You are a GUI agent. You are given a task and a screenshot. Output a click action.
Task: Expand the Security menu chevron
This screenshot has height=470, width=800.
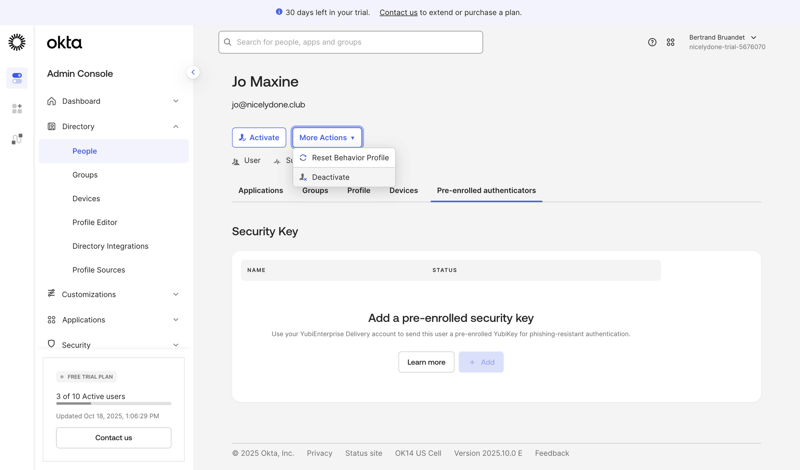click(x=176, y=345)
